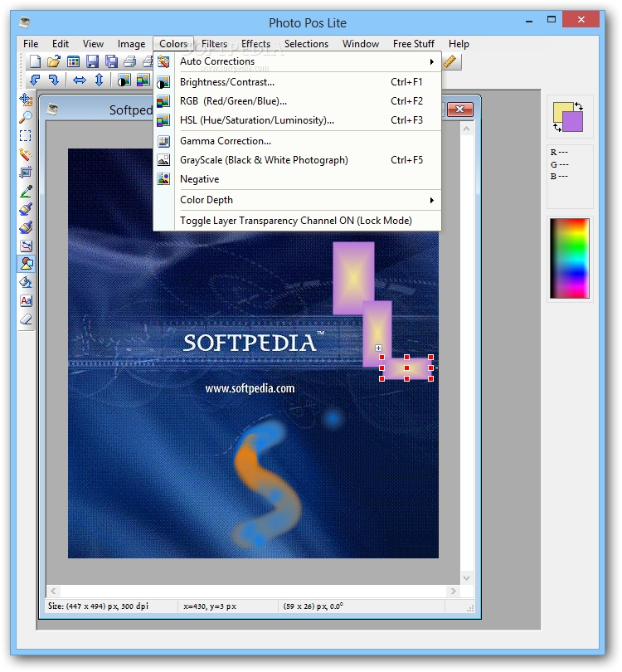622x672 pixels.
Task: Open the View menu
Action: (x=93, y=44)
